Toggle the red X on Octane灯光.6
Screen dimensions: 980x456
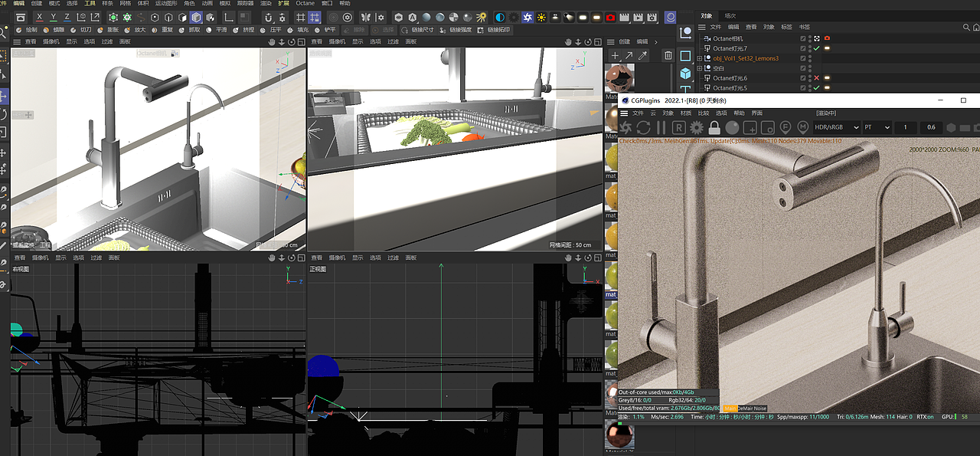[x=816, y=78]
